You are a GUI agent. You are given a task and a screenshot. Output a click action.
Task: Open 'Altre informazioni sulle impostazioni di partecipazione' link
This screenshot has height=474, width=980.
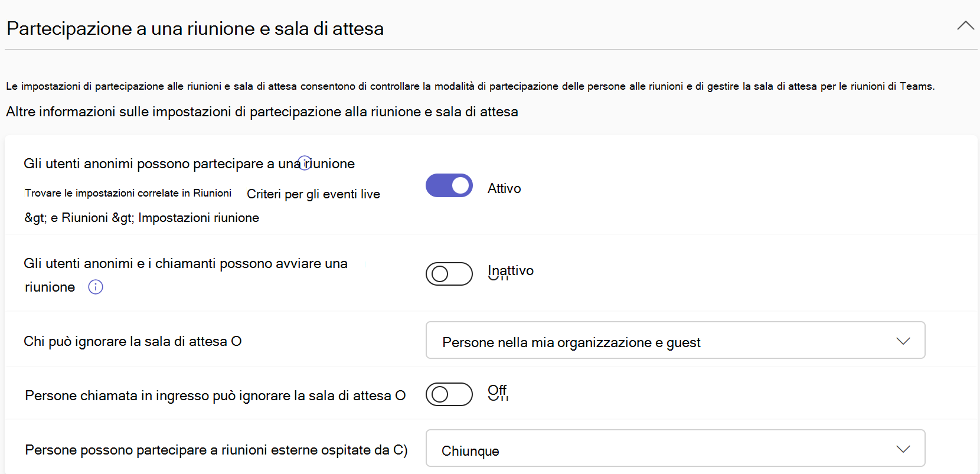(x=261, y=111)
